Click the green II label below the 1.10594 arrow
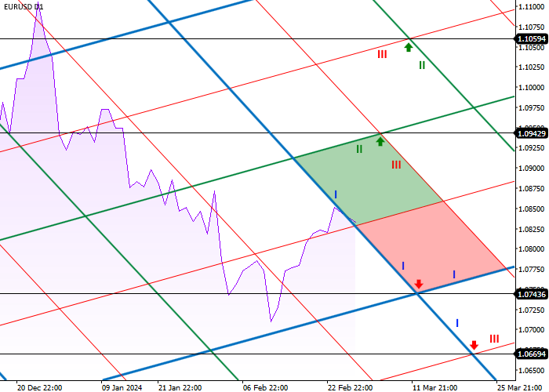The image size is (549, 392). (x=422, y=65)
